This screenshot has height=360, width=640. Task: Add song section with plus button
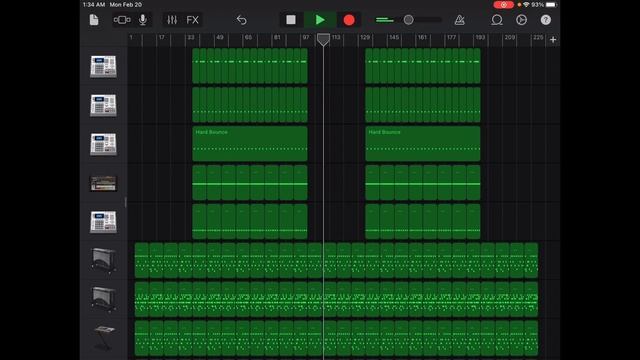tap(553, 40)
